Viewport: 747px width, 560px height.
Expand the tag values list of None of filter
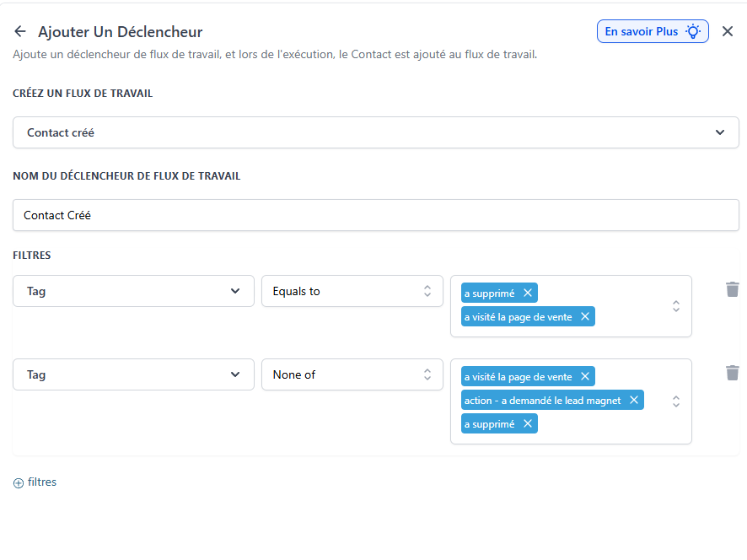676,401
